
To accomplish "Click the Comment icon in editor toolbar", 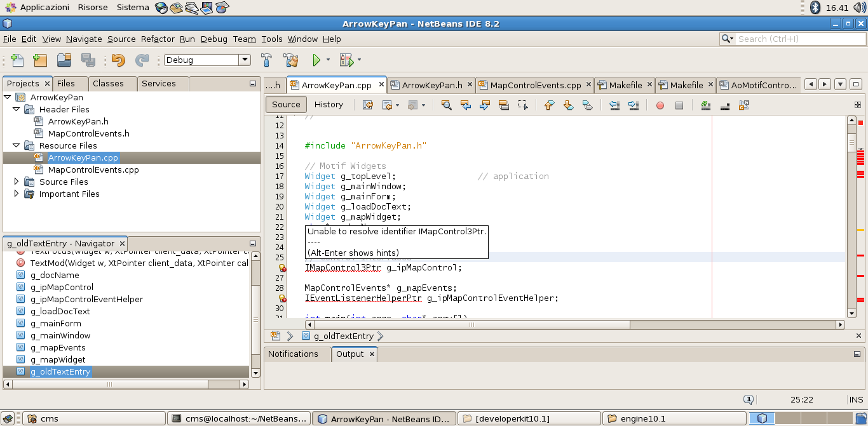I will click(x=706, y=105).
